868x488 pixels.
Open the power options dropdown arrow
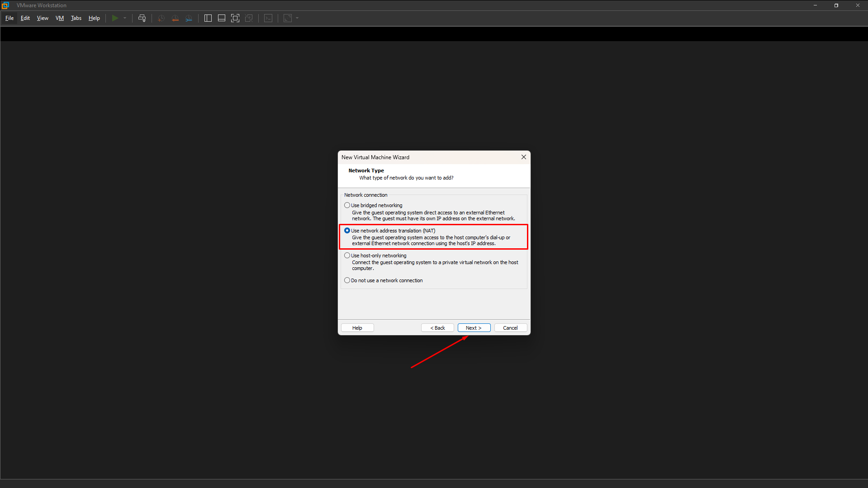point(125,18)
